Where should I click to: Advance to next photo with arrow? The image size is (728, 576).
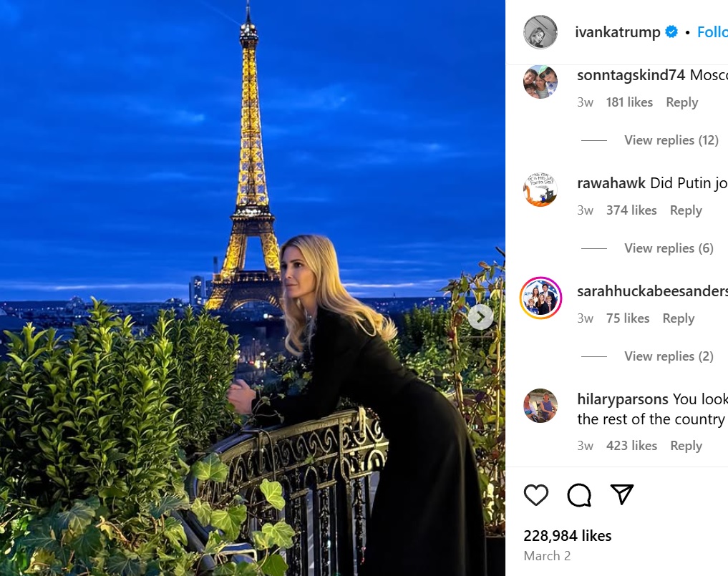point(480,317)
